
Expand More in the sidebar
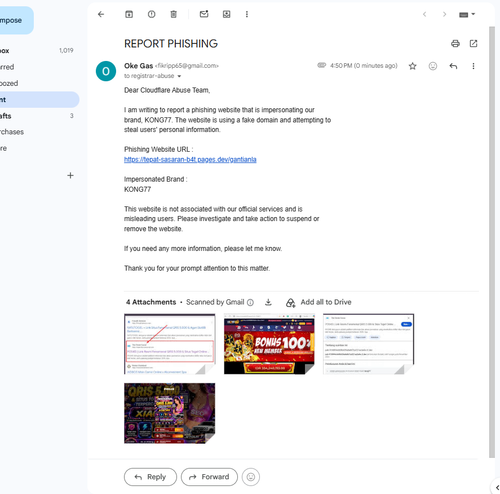click(38, 148)
